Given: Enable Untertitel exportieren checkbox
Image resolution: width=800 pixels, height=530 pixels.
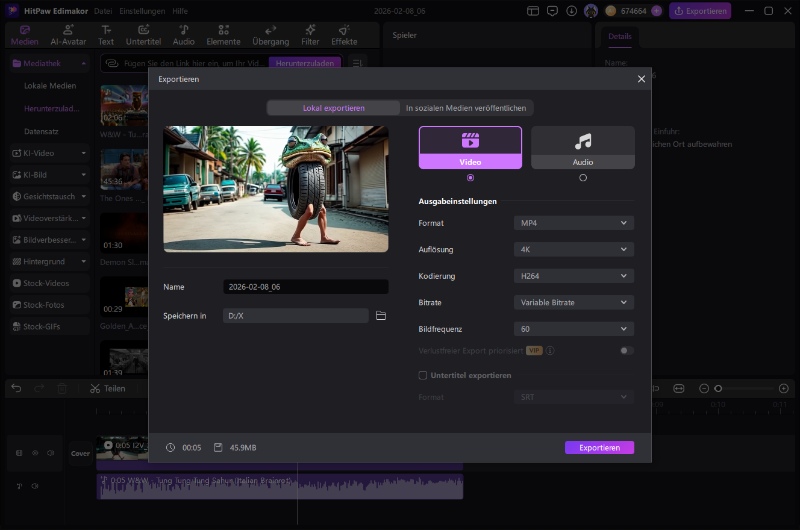Looking at the screenshot, I should tap(423, 375).
